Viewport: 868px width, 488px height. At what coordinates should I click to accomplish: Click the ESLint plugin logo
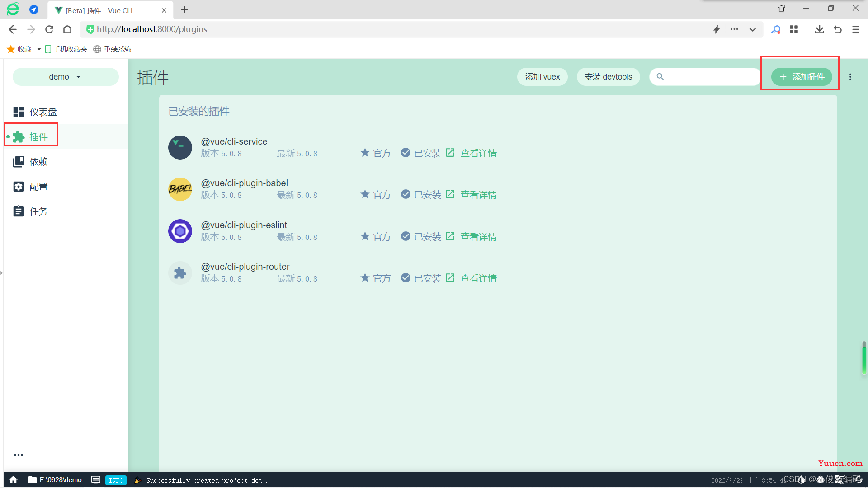(180, 231)
